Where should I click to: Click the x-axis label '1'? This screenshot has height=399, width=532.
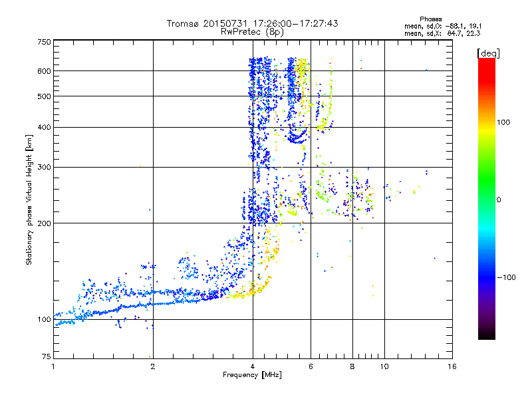(x=53, y=366)
